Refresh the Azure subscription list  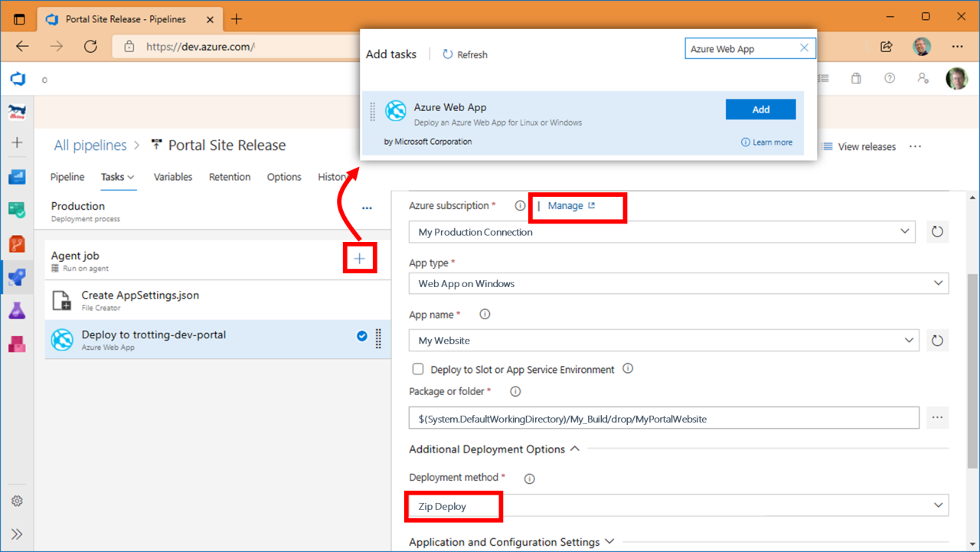[937, 232]
